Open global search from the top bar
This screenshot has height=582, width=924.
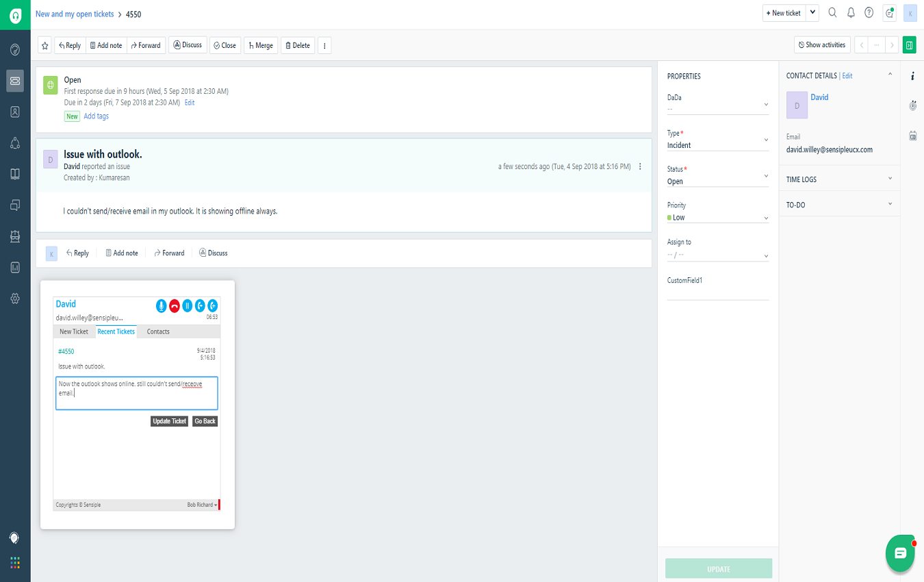(832, 13)
